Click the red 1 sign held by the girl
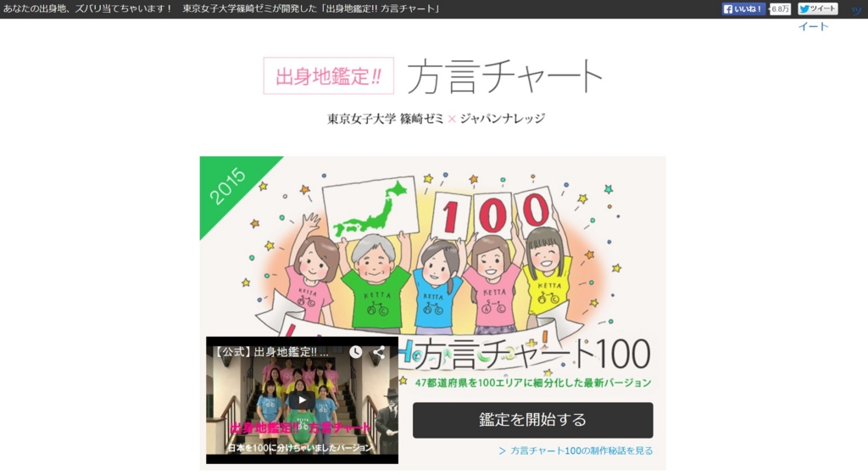868x475 pixels. coord(451,216)
